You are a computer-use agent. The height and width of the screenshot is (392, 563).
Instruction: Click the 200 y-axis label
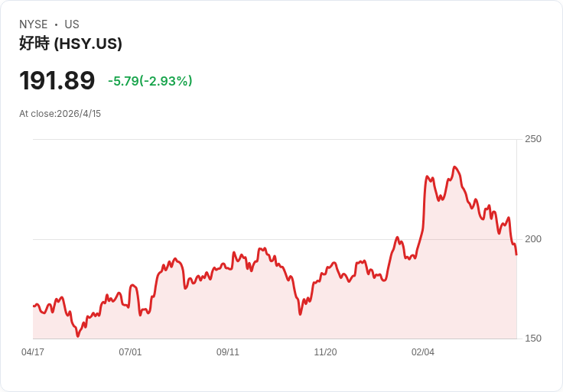pyautogui.click(x=532, y=239)
